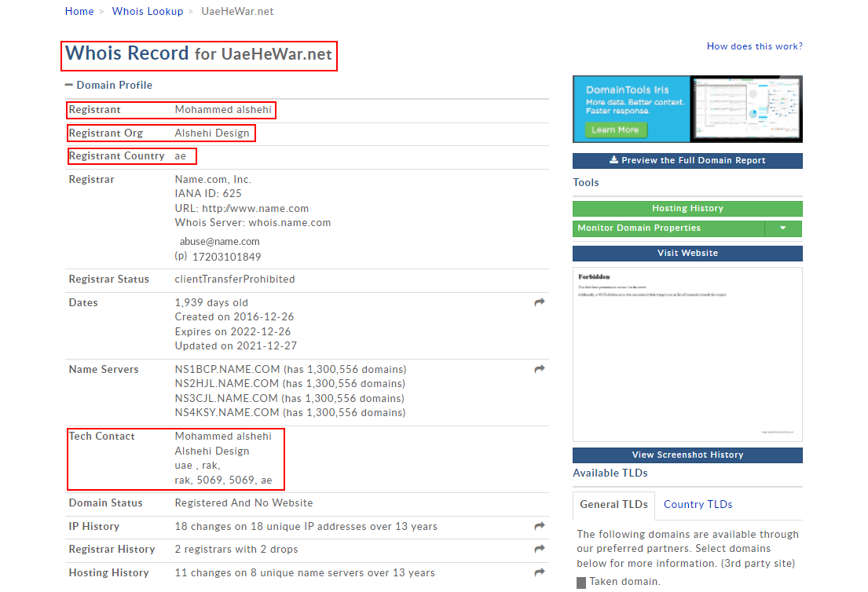Click the Available TLDs heading

tap(610, 473)
